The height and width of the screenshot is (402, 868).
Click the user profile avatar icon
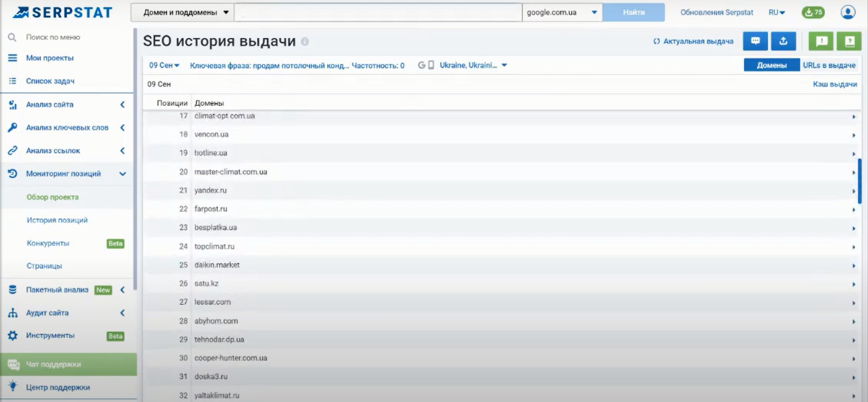coord(848,12)
